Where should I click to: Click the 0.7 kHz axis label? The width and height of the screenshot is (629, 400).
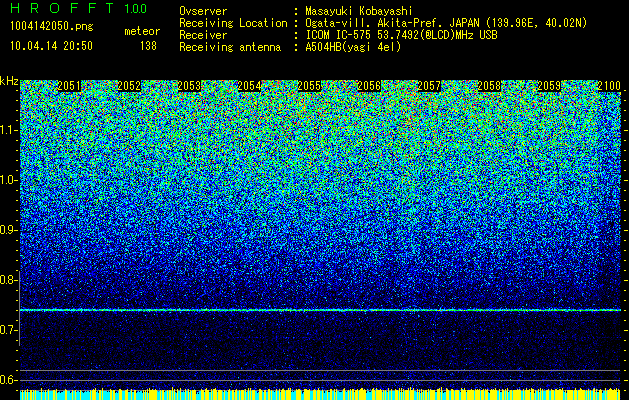coord(8,330)
